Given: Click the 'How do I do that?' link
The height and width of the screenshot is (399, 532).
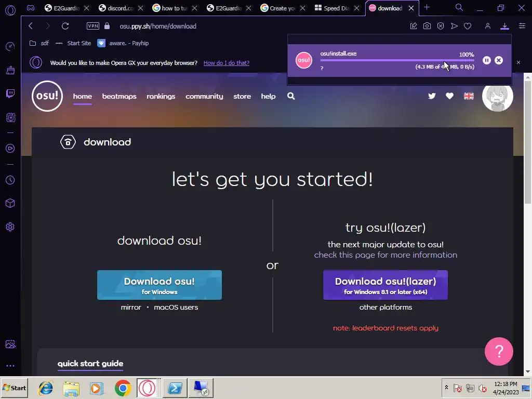Looking at the screenshot, I should tap(227, 63).
